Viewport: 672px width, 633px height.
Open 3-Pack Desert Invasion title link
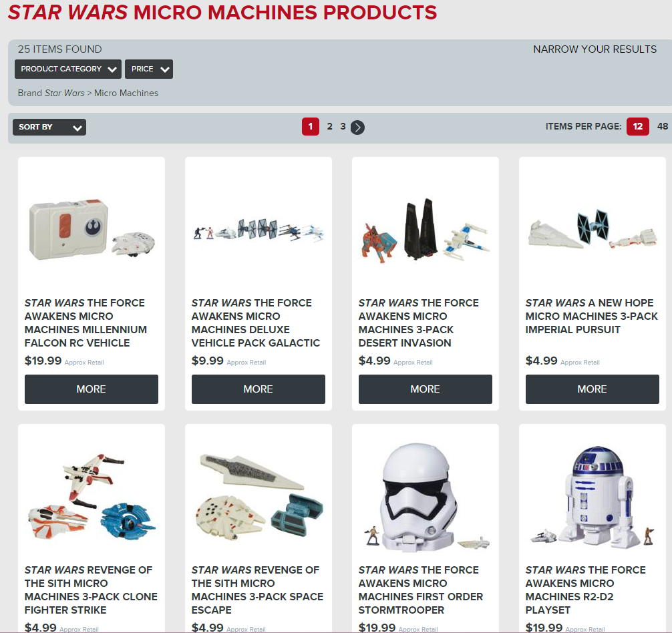click(419, 323)
